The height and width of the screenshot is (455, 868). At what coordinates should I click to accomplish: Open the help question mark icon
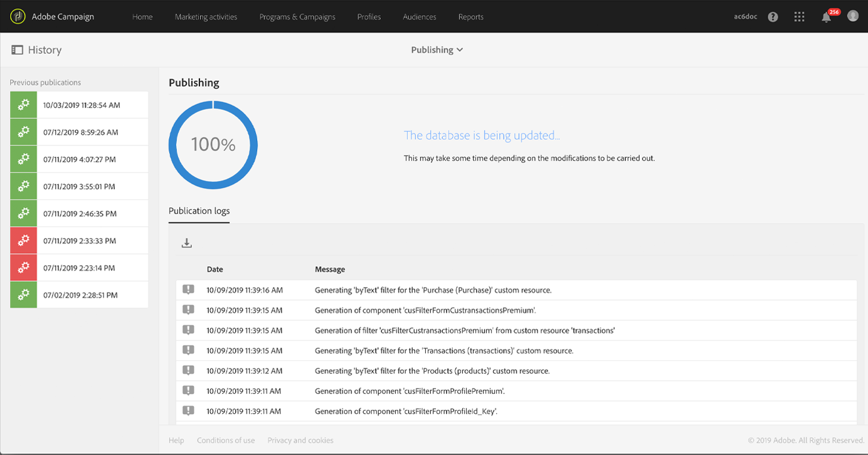[x=773, y=17]
